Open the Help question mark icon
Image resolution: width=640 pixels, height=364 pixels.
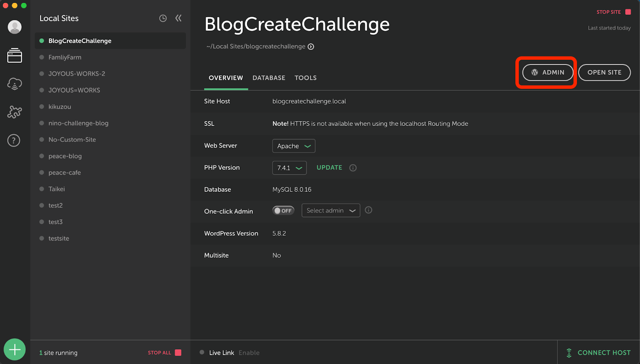click(14, 141)
